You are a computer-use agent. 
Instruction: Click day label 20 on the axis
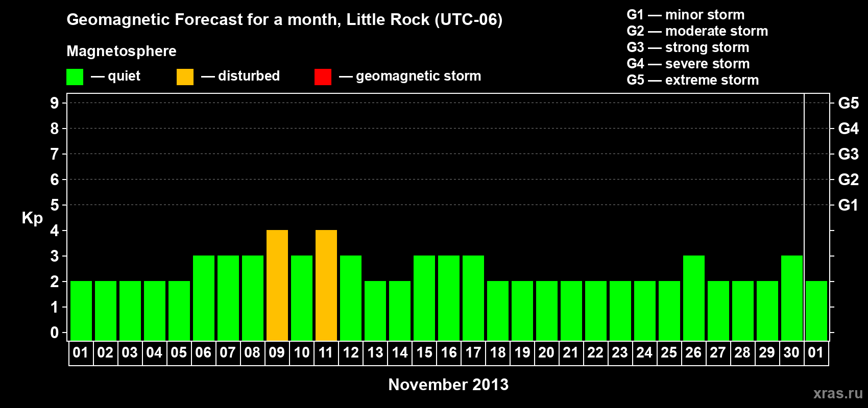(546, 353)
